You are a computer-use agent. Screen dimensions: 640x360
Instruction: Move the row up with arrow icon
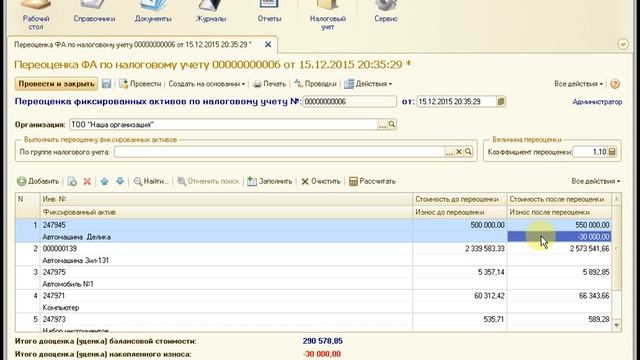(104, 181)
